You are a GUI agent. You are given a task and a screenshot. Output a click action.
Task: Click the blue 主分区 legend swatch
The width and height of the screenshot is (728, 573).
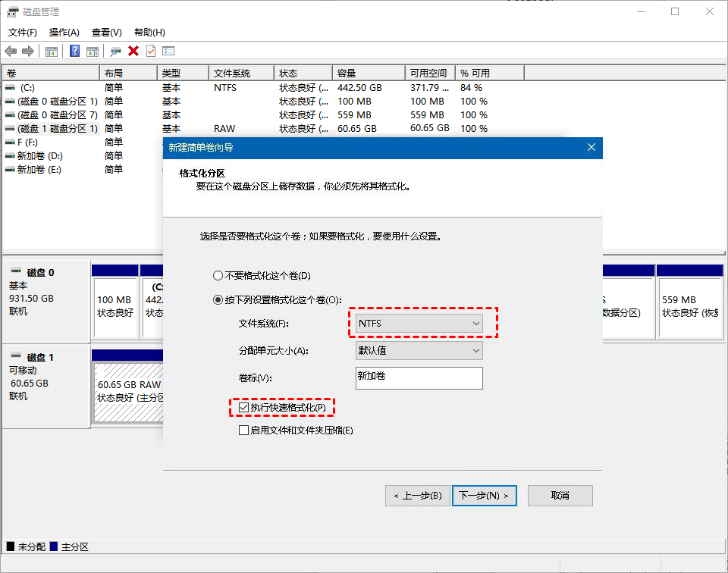(54, 546)
